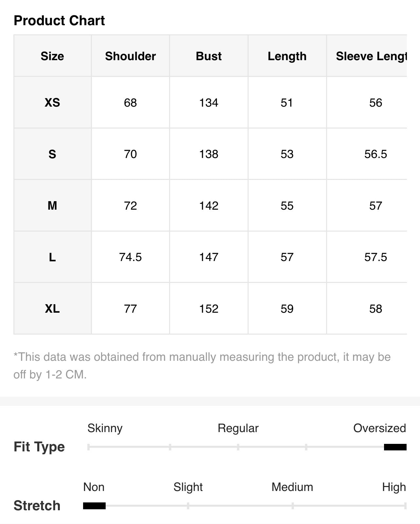Click the L shoulder value 74.5
Viewport: 420px width, 524px height.
(130, 257)
